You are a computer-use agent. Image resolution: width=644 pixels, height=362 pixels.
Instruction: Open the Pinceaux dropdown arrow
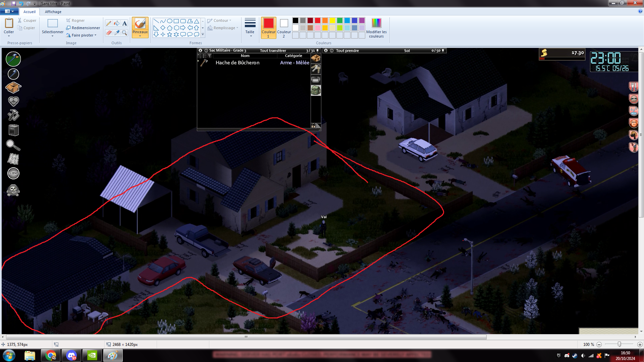pyautogui.click(x=140, y=36)
